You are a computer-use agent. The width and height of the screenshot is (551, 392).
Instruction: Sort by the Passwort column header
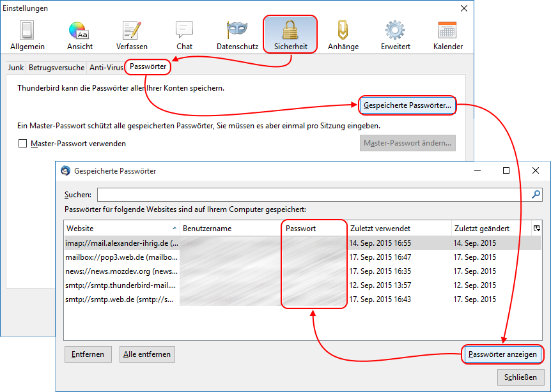point(315,228)
